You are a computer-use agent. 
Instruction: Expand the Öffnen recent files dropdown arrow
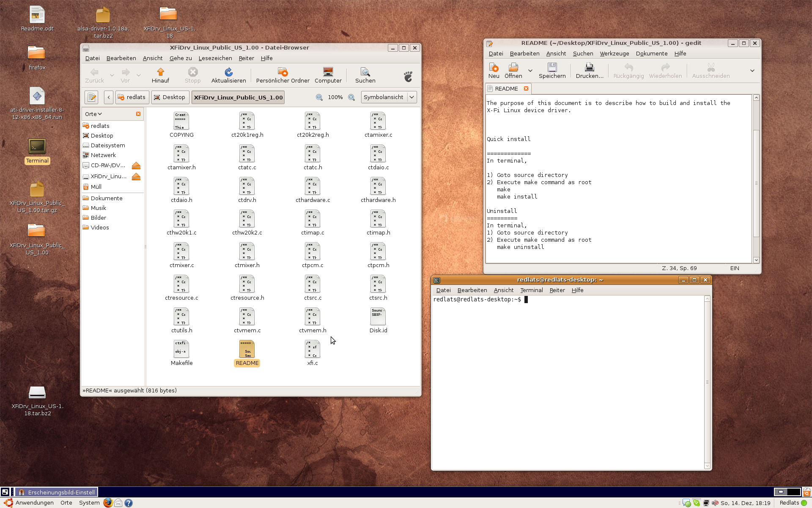click(x=530, y=71)
